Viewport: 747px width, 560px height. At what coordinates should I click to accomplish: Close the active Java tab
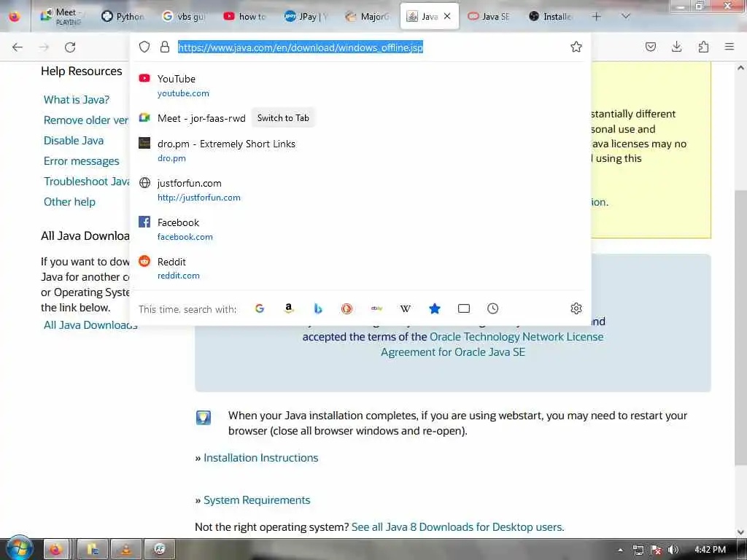(x=447, y=16)
